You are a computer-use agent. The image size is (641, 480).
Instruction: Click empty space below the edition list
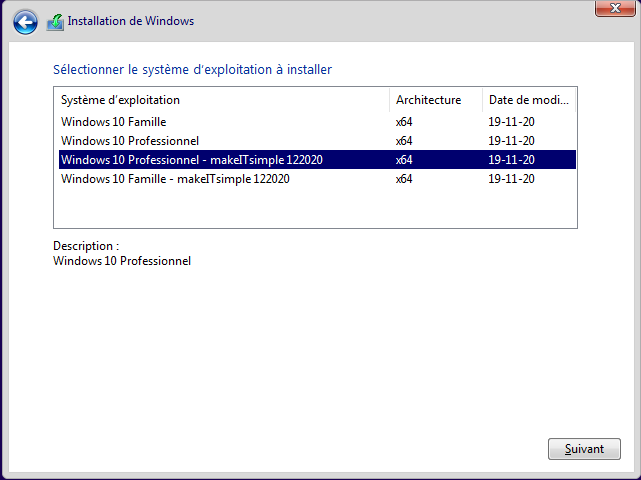[x=315, y=209]
